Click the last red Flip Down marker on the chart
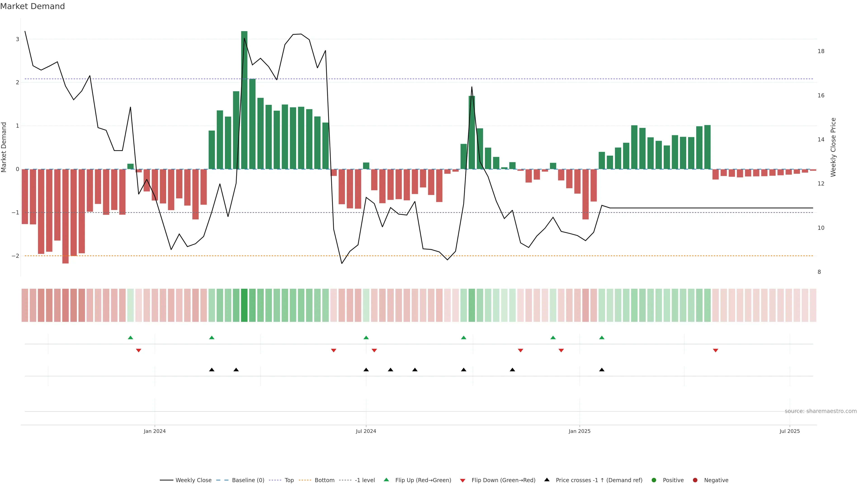The height and width of the screenshot is (488, 868). click(715, 351)
